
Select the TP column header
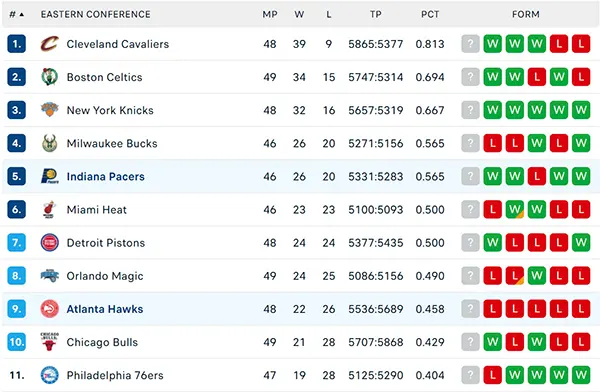tap(375, 15)
